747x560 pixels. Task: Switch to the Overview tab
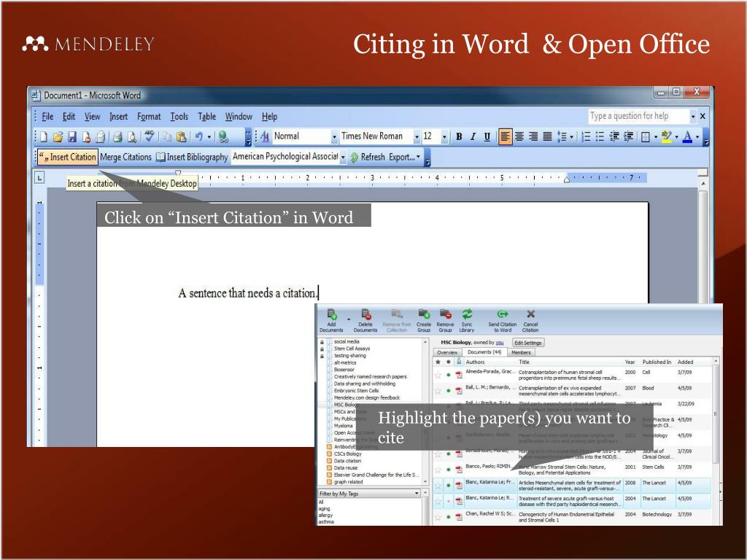[447, 352]
